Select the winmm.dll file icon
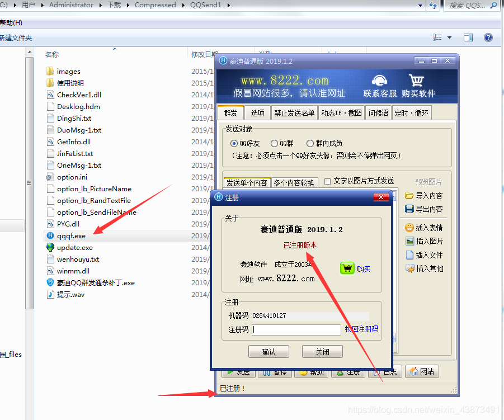504x420 pixels. click(50, 271)
